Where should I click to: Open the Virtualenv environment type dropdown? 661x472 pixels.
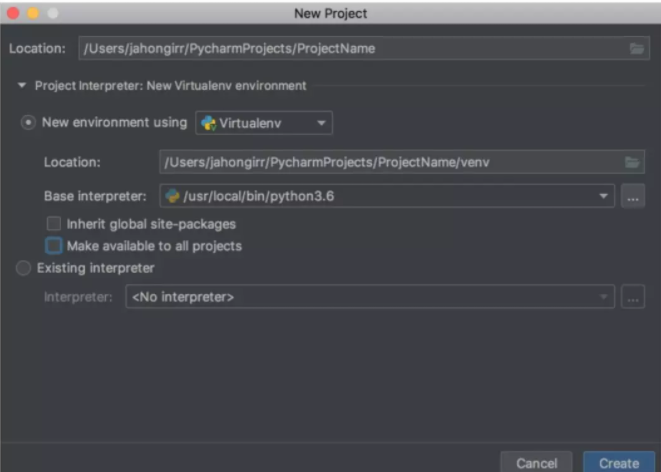[264, 123]
